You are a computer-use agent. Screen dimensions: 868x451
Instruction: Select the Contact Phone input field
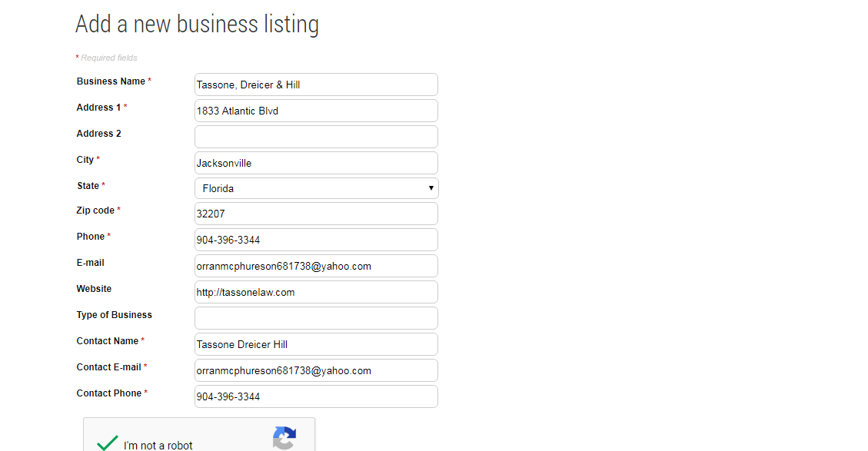pos(316,396)
